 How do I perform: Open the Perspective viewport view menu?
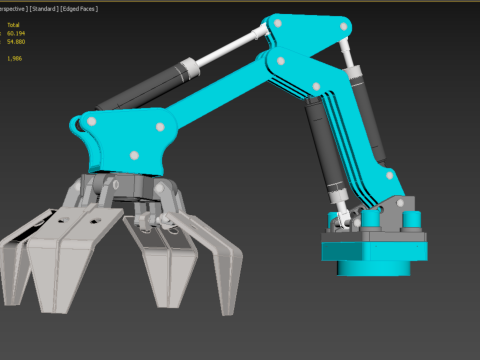(13, 9)
